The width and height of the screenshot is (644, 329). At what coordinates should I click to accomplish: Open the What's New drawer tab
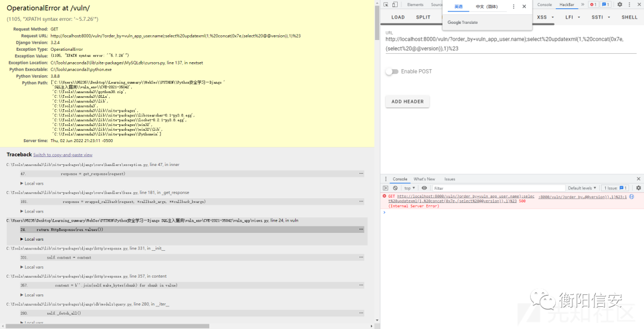[425, 179]
